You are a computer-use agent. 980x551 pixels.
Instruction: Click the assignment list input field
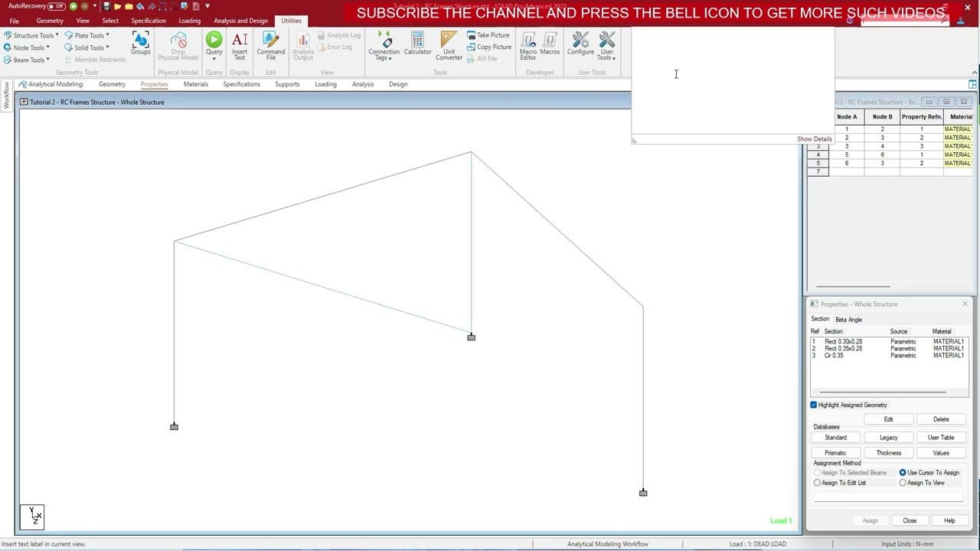click(888, 497)
